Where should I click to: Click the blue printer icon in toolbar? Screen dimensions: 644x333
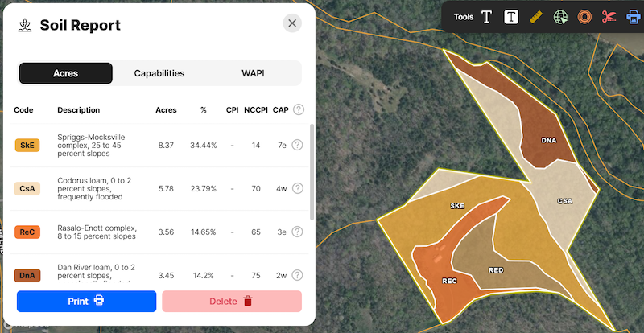point(633,17)
